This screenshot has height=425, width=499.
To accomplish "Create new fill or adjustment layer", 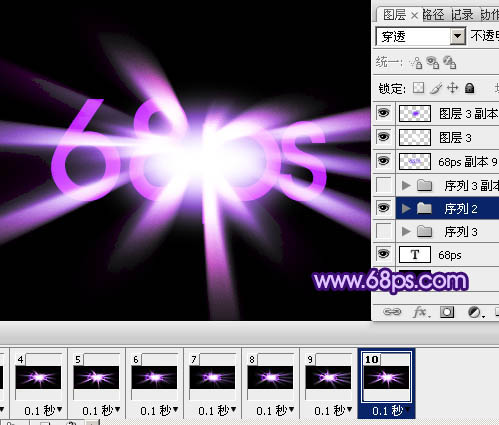I will (x=476, y=312).
